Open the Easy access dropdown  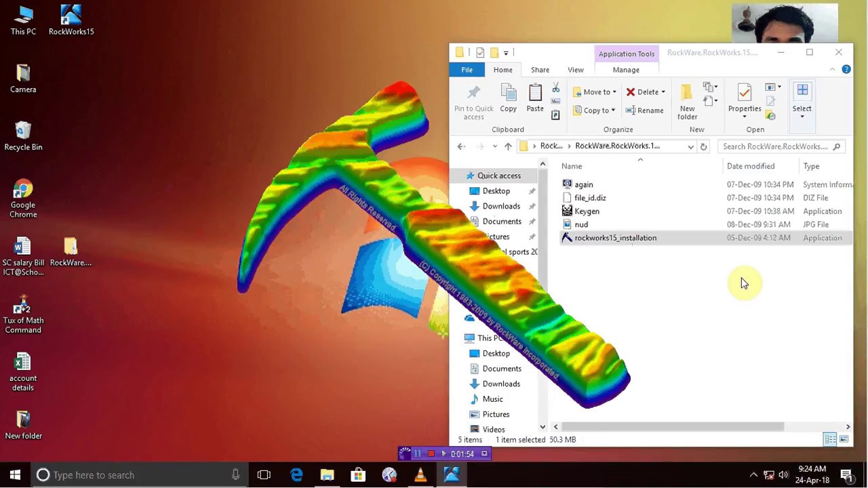(710, 102)
